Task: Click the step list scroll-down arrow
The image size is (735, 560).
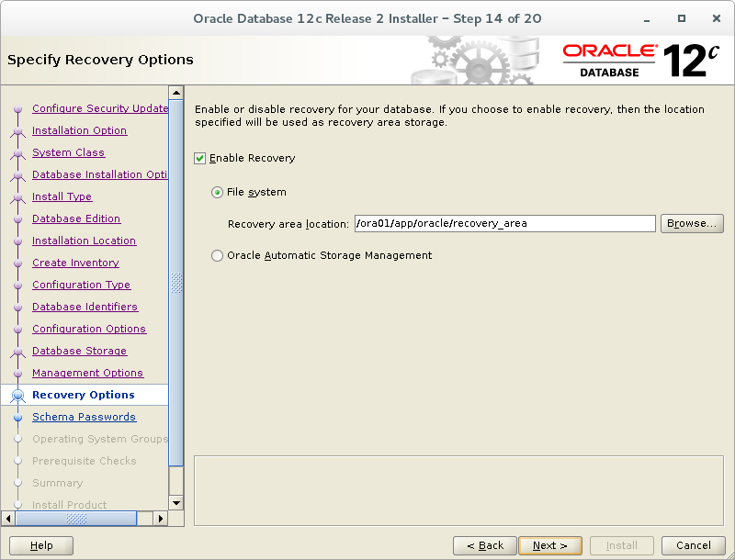Action: [176, 503]
